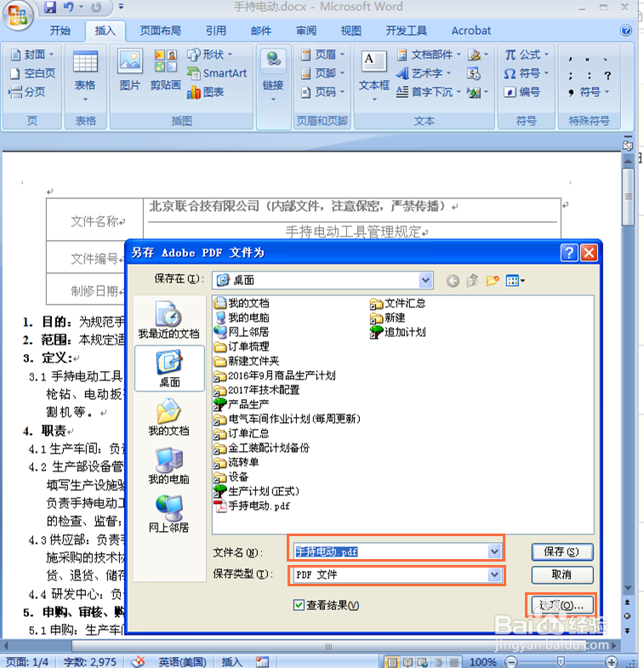
Task: Click the zoom out minus button
Action: [x=511, y=662]
